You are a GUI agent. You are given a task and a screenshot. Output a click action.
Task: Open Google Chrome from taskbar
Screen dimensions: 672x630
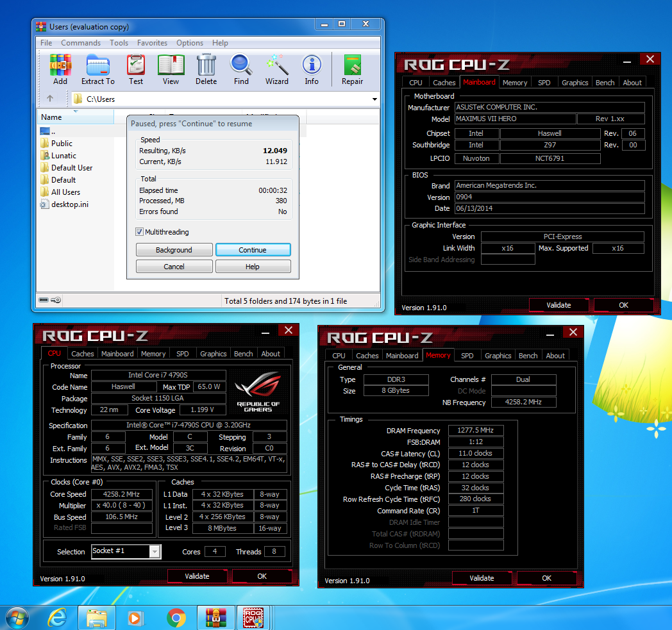point(176,618)
